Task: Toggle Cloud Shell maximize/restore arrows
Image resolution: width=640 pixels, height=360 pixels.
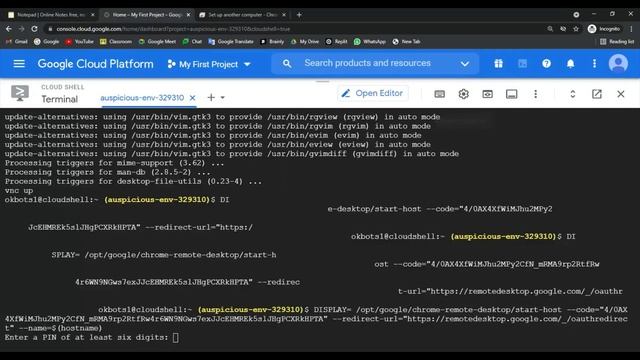Action: pyautogui.click(x=573, y=94)
